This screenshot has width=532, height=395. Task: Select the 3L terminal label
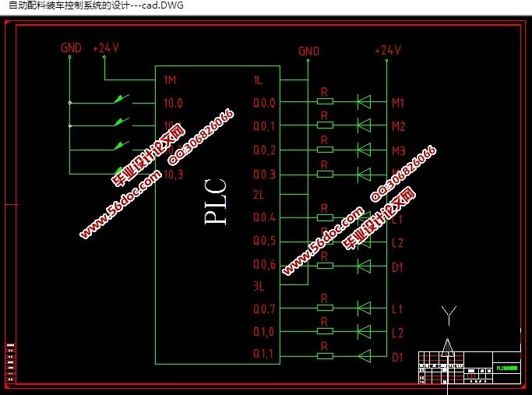click(259, 287)
